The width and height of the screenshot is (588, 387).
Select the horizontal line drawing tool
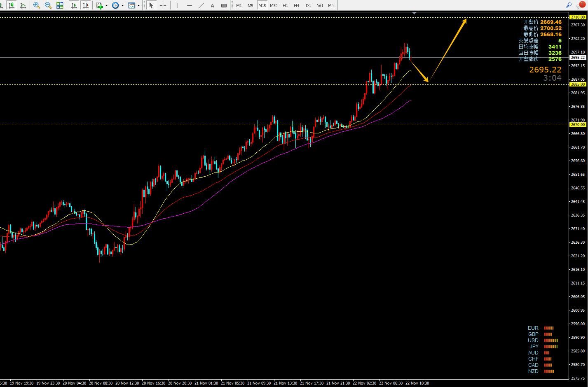[x=189, y=5]
